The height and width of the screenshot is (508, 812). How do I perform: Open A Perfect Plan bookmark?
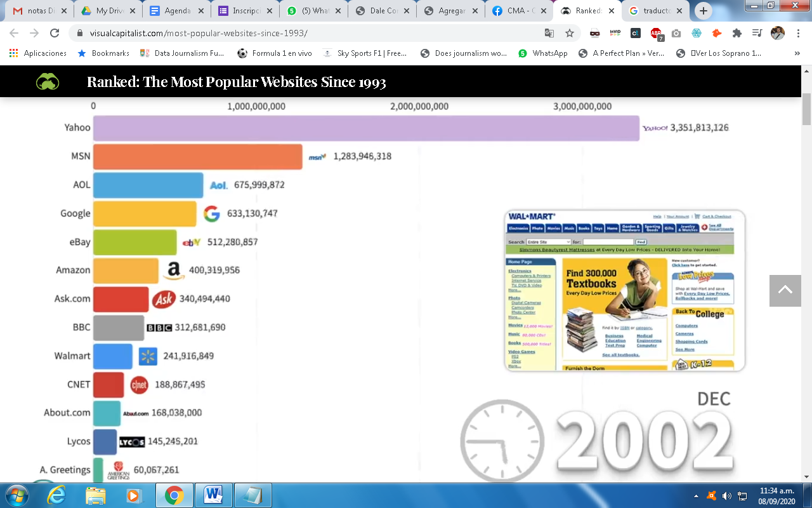(x=622, y=53)
